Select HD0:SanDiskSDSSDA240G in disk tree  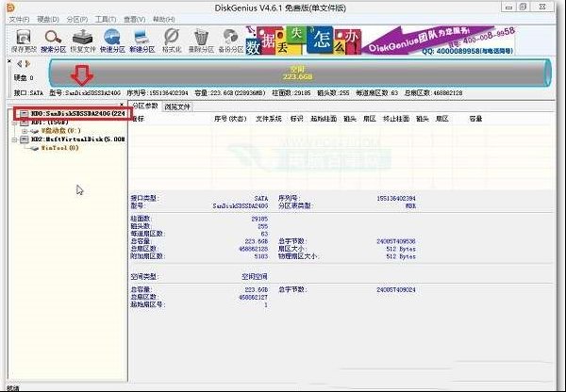(x=77, y=114)
